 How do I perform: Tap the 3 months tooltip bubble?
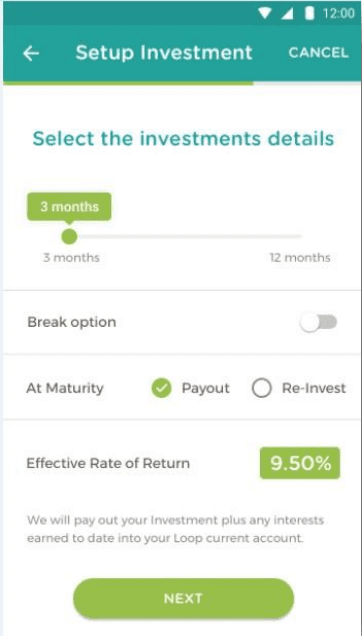[69, 207]
